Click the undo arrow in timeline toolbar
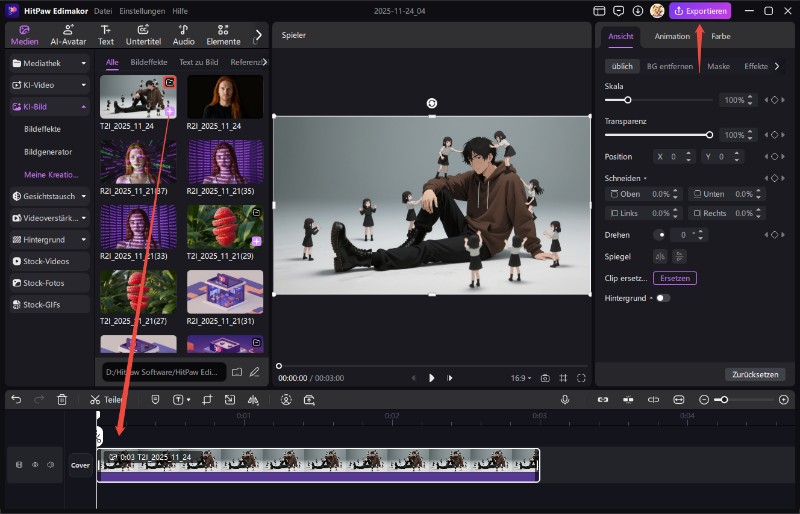 [x=16, y=399]
